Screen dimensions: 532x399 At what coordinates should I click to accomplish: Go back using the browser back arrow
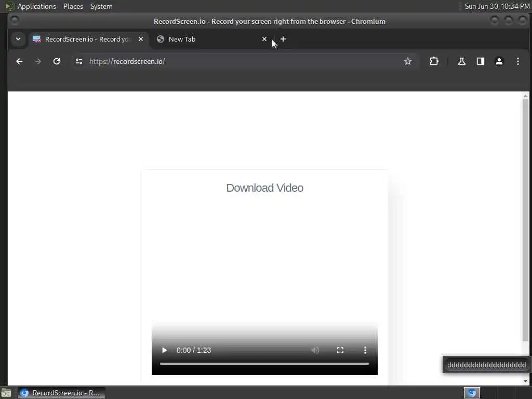pyautogui.click(x=19, y=61)
